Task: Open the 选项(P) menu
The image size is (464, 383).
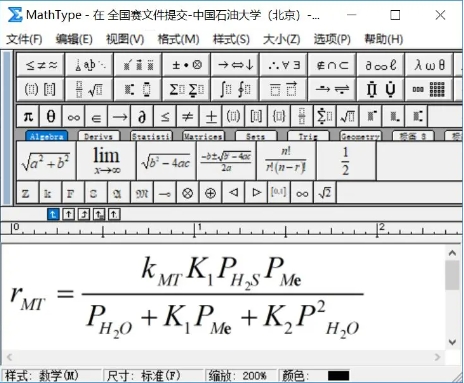Action: (x=332, y=39)
